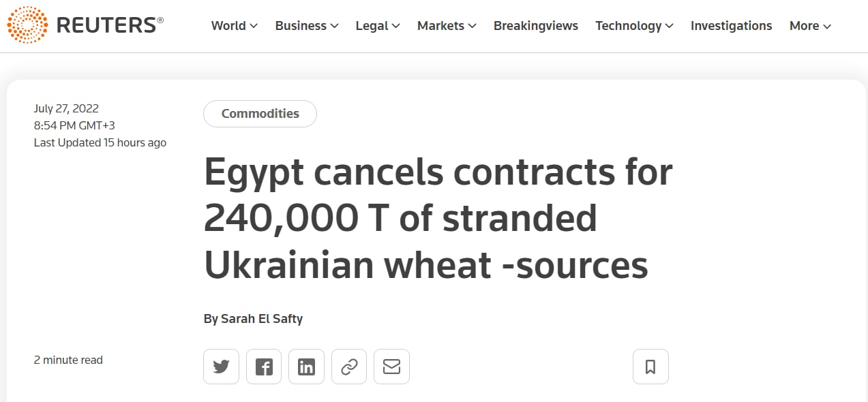Expand the World menu
868x402 pixels.
pyautogui.click(x=234, y=26)
